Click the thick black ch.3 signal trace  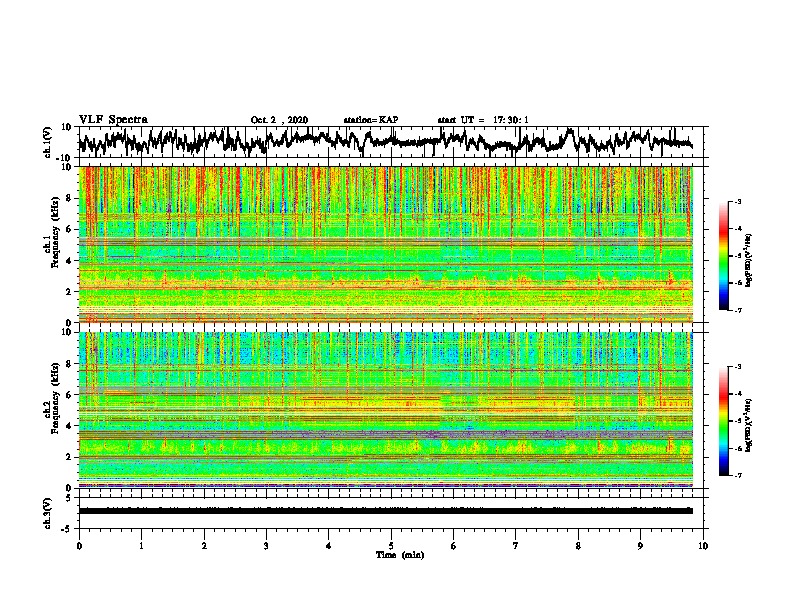coord(386,511)
